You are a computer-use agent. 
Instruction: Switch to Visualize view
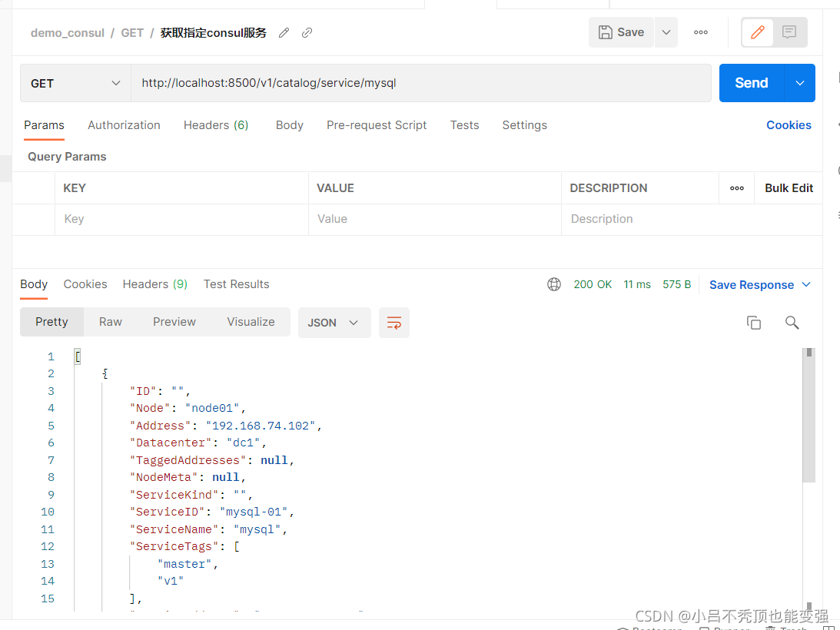251,322
